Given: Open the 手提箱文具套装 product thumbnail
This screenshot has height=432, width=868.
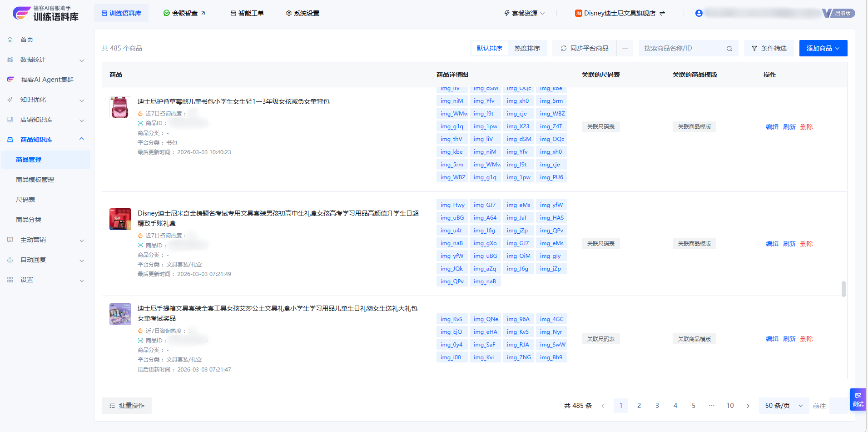Looking at the screenshot, I should [120, 314].
